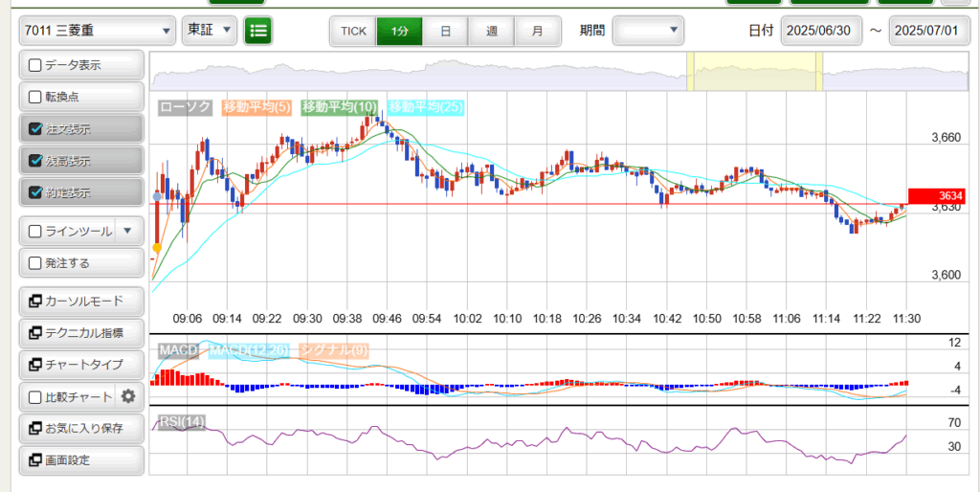980x492 pixels.
Task: Enable the 比較チャート checkbox
Action: (x=35, y=397)
